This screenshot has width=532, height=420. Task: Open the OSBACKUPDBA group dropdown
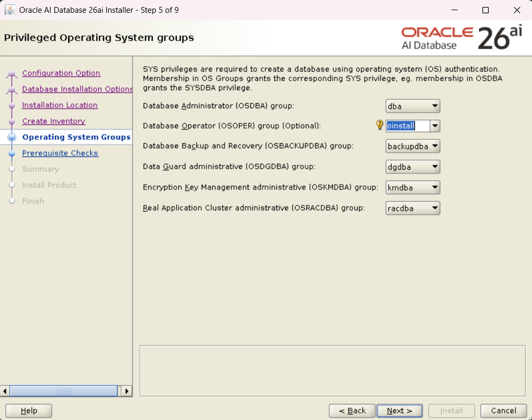tap(412, 146)
